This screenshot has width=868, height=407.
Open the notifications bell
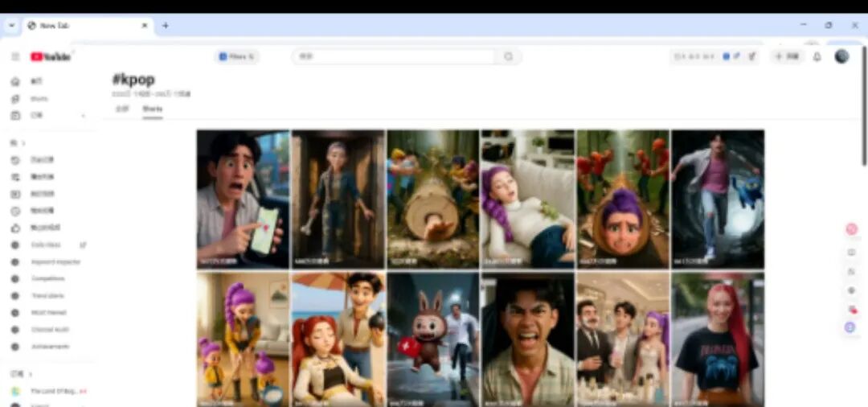point(817,56)
